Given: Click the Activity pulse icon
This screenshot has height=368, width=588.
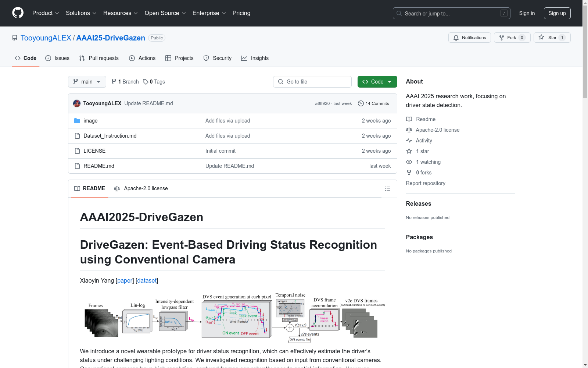Looking at the screenshot, I should [409, 141].
